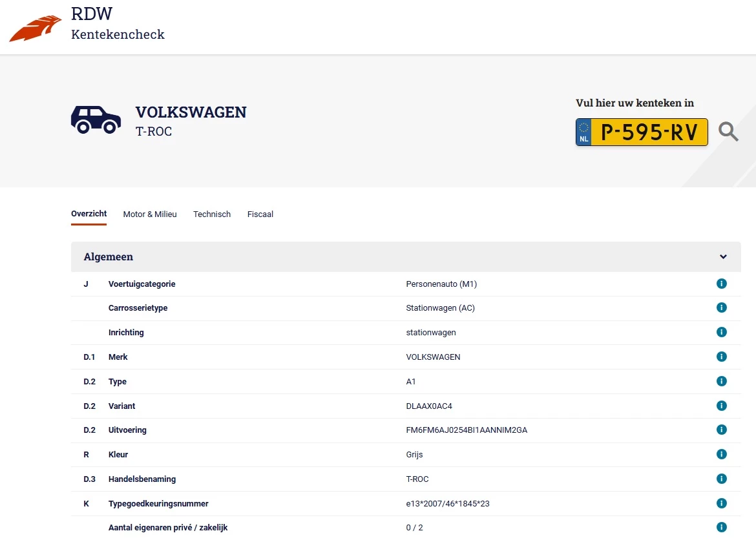This screenshot has width=756, height=542.
Task: Select the Fiscaal tab
Action: point(260,214)
